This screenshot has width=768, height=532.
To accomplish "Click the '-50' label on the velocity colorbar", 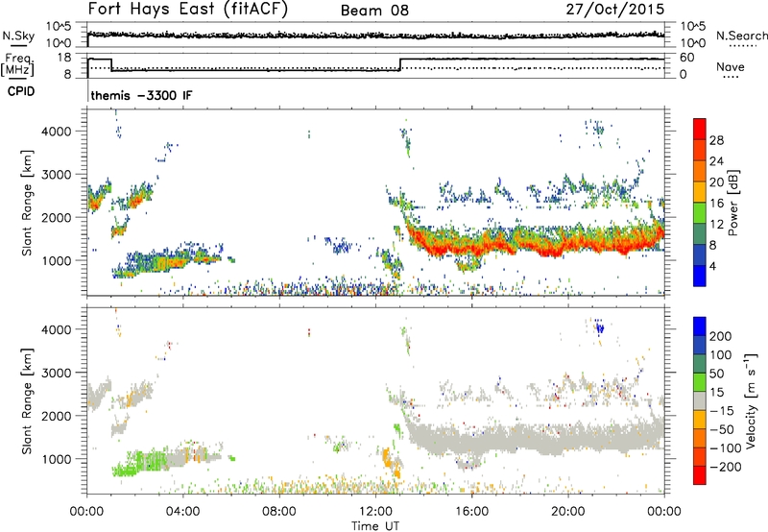I will click(721, 429).
